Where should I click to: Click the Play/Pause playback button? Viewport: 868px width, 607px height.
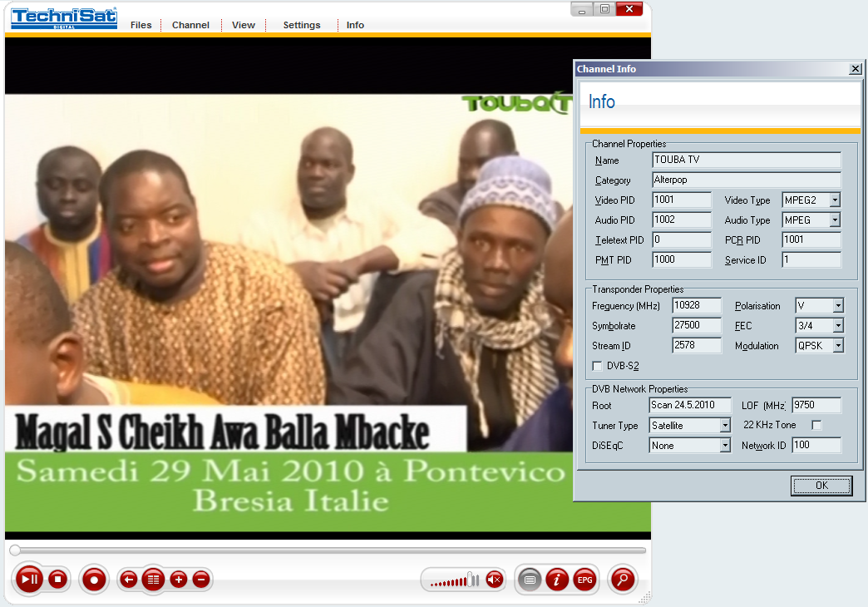(29, 580)
